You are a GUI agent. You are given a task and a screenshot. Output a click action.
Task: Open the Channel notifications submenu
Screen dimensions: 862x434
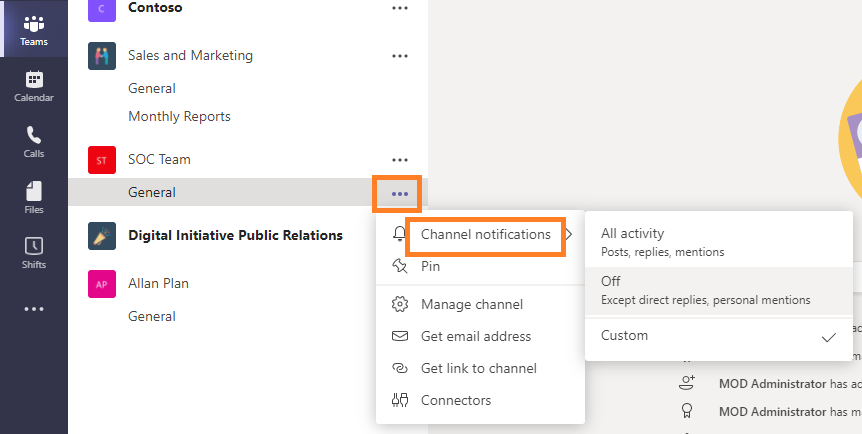pos(480,234)
